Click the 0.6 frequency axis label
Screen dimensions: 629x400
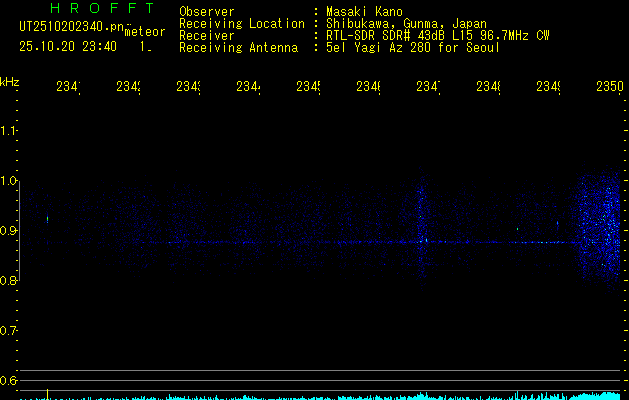[9, 380]
